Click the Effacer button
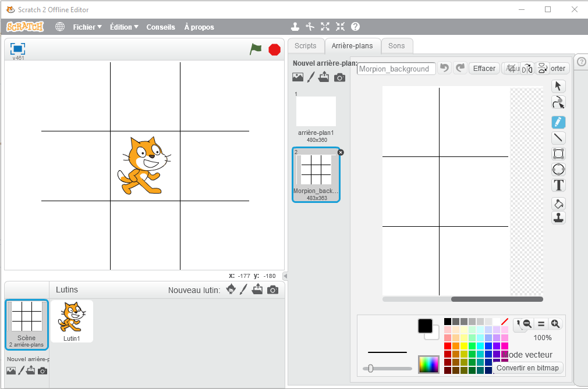 (484, 69)
